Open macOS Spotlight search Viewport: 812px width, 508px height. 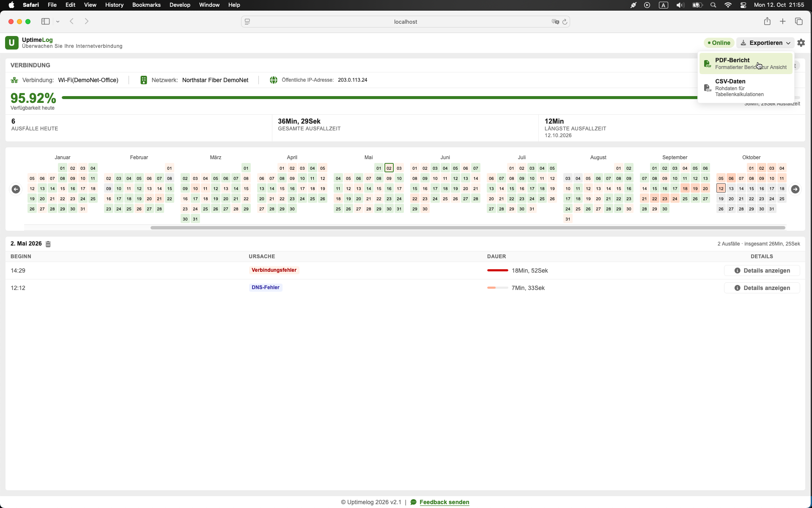713,5
